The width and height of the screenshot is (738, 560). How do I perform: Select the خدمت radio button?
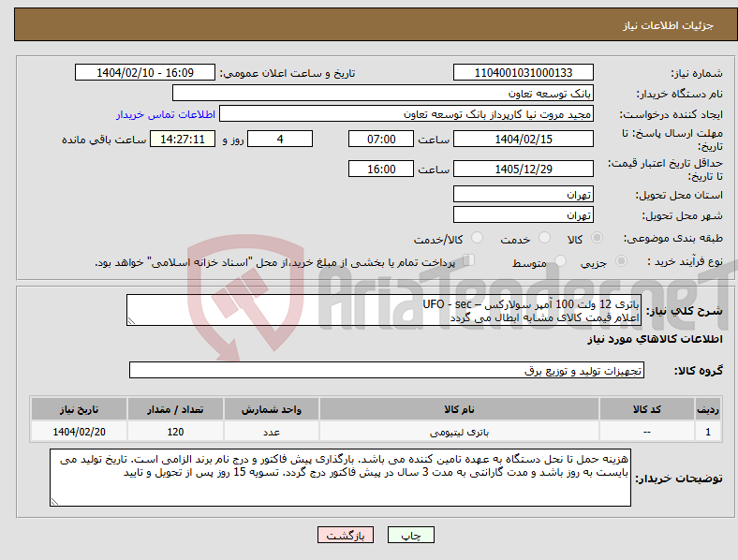tap(544, 238)
